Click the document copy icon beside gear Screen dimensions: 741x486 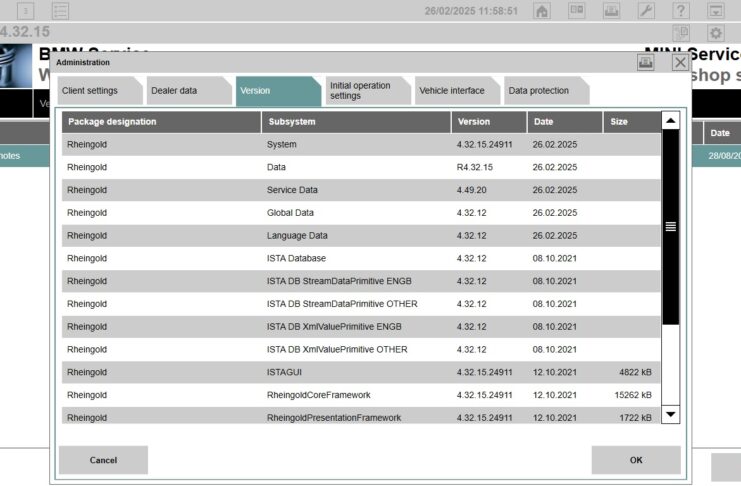[x=681, y=33]
